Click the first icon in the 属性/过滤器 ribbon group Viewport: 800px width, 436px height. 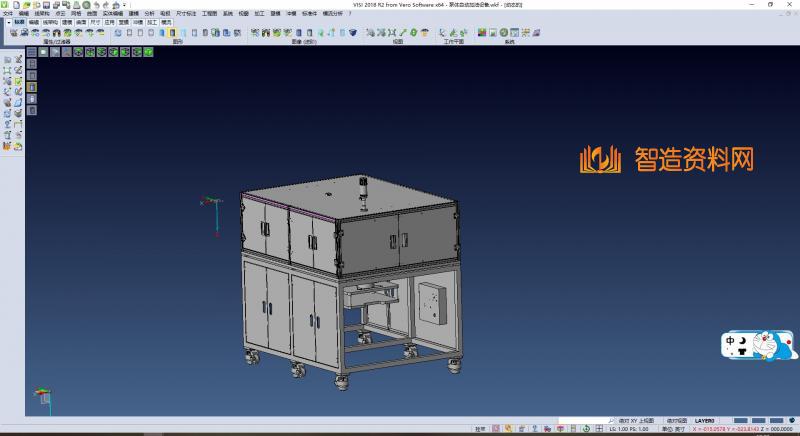(13, 33)
